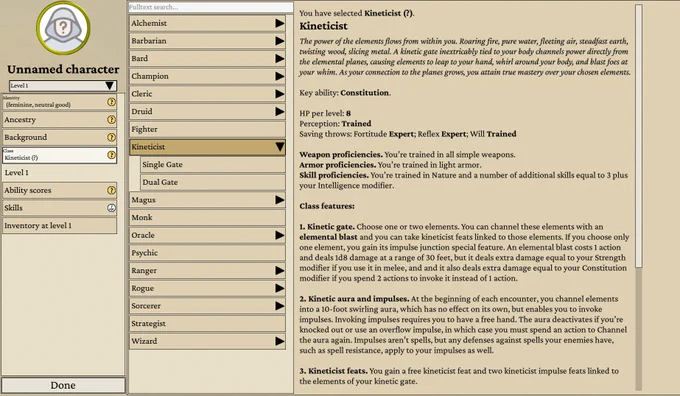Expand the Champion class arrow
The width and height of the screenshot is (680, 396).
click(x=280, y=76)
